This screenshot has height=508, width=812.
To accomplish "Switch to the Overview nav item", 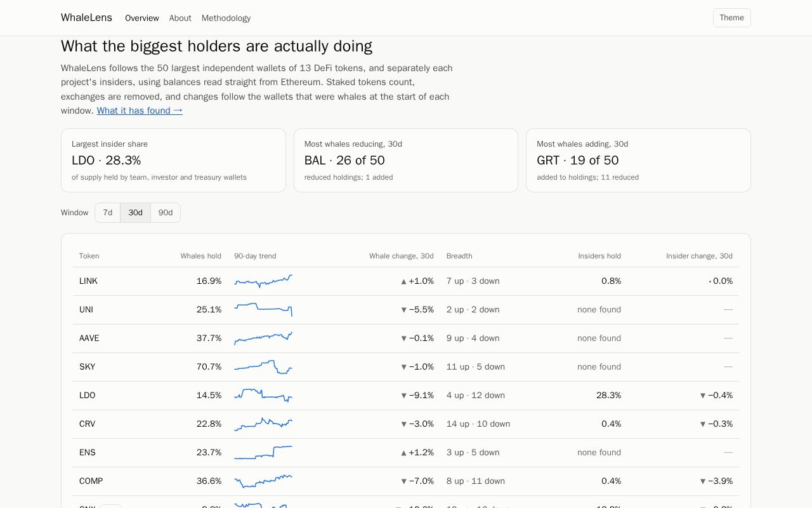I will coord(142,18).
